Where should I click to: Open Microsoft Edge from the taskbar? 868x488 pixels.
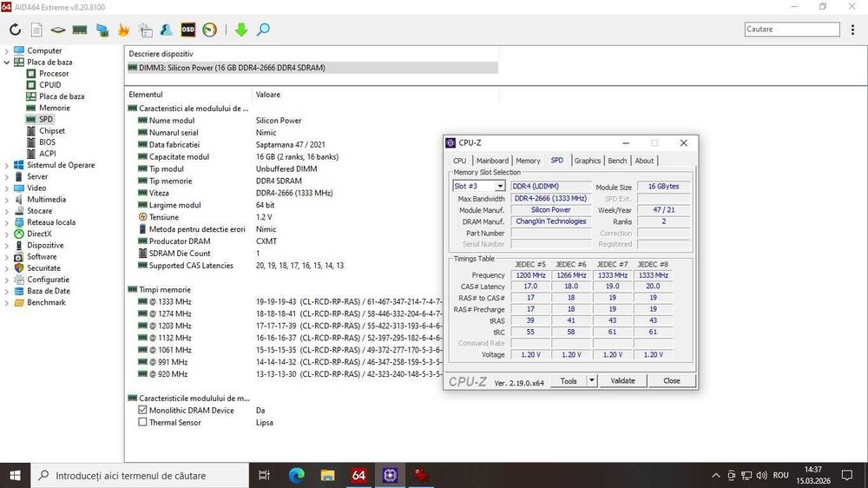click(297, 475)
